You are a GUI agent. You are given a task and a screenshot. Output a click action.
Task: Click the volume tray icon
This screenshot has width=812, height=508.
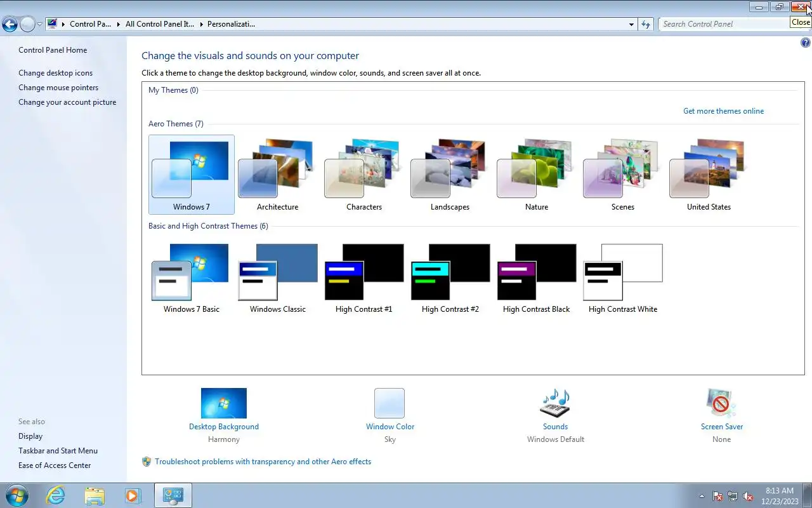[x=748, y=497]
